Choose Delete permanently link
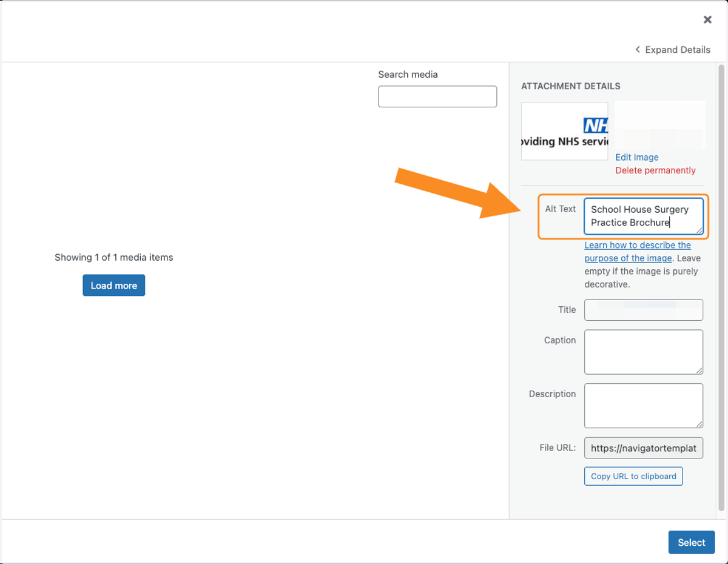The image size is (728, 564). [656, 170]
